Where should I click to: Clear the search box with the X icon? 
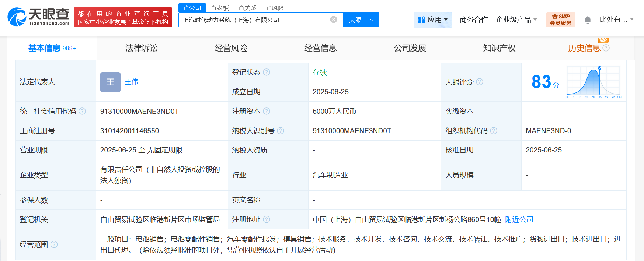point(334,20)
